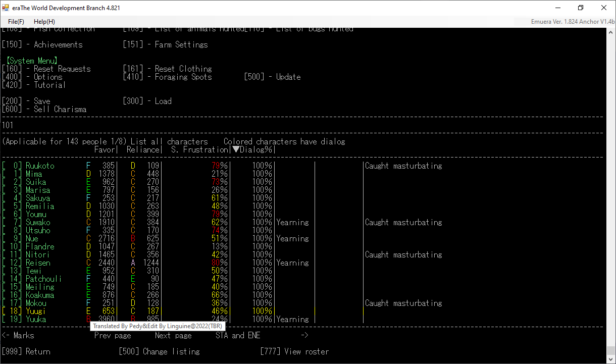616x364 pixels.
Task: Open [400] Options entry
Action: [x=32, y=77]
